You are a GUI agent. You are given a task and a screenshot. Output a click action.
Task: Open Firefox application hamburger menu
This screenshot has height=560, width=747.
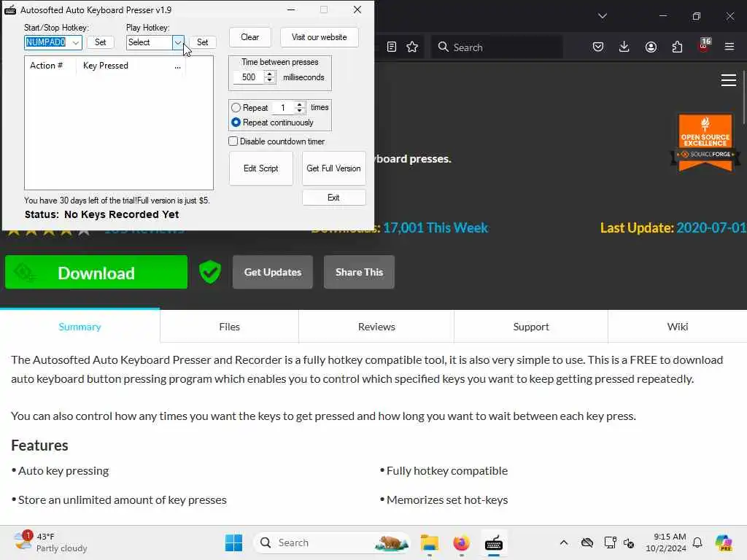coord(729,47)
